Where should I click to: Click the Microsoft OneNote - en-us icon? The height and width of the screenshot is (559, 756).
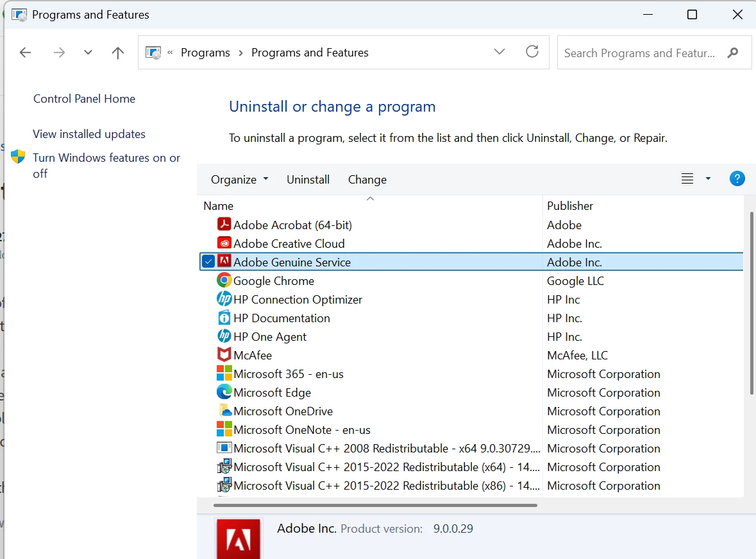tap(224, 429)
